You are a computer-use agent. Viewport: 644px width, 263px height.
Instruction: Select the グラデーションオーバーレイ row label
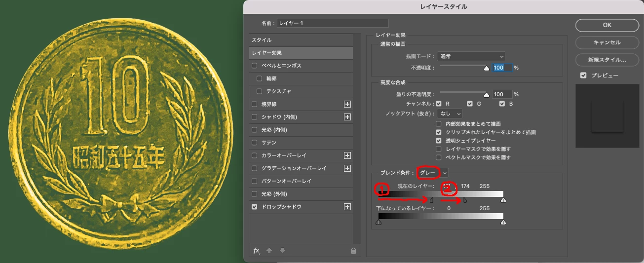tap(294, 168)
